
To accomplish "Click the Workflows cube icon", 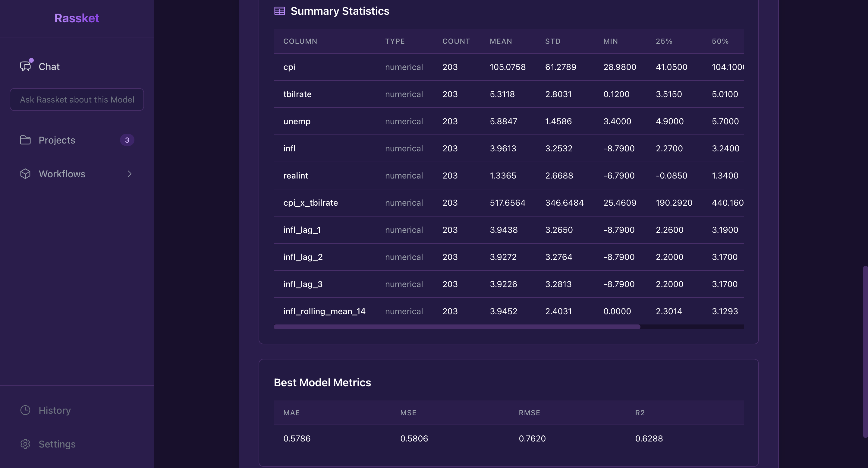I will click(25, 174).
